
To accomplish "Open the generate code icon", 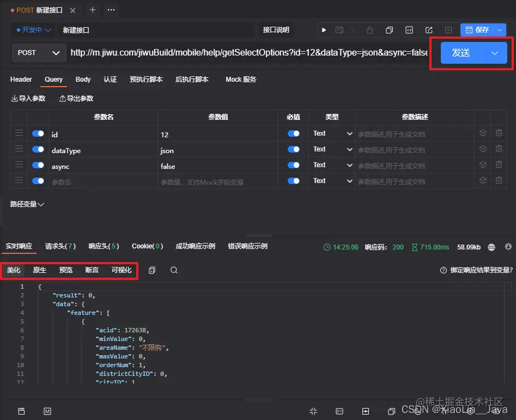I will coord(409,30).
